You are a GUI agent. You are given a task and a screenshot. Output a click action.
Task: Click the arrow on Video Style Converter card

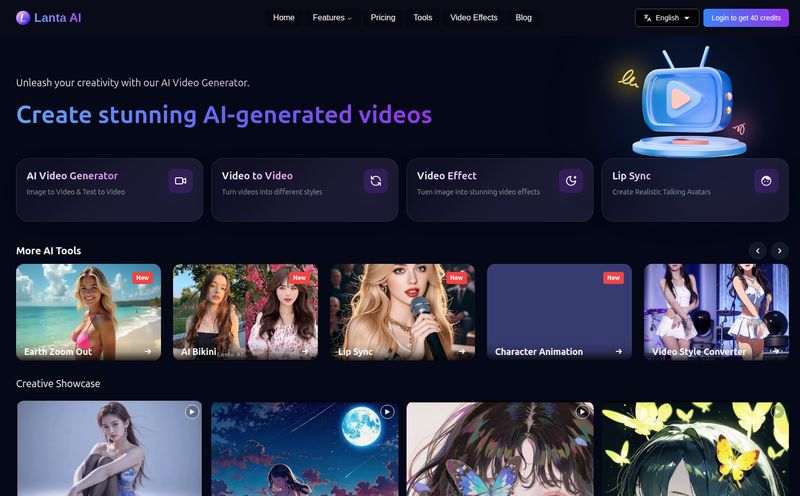coord(776,351)
